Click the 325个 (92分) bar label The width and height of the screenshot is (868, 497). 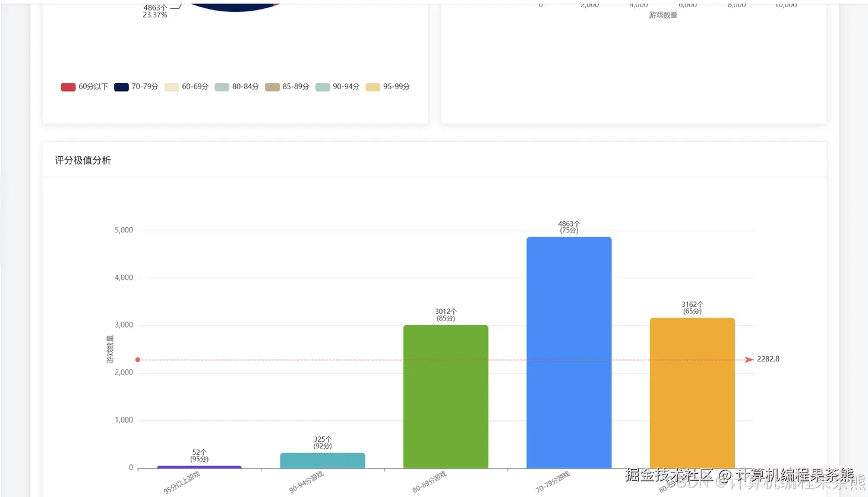(x=323, y=443)
